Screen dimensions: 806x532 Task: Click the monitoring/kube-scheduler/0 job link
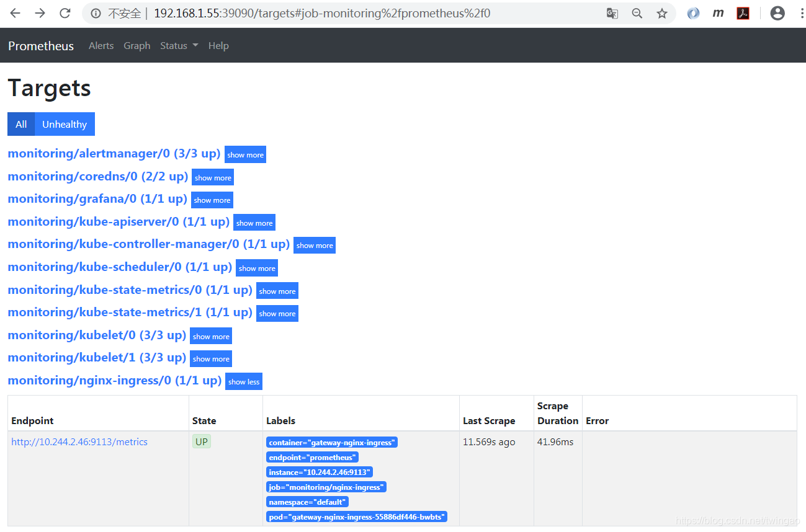pos(120,267)
